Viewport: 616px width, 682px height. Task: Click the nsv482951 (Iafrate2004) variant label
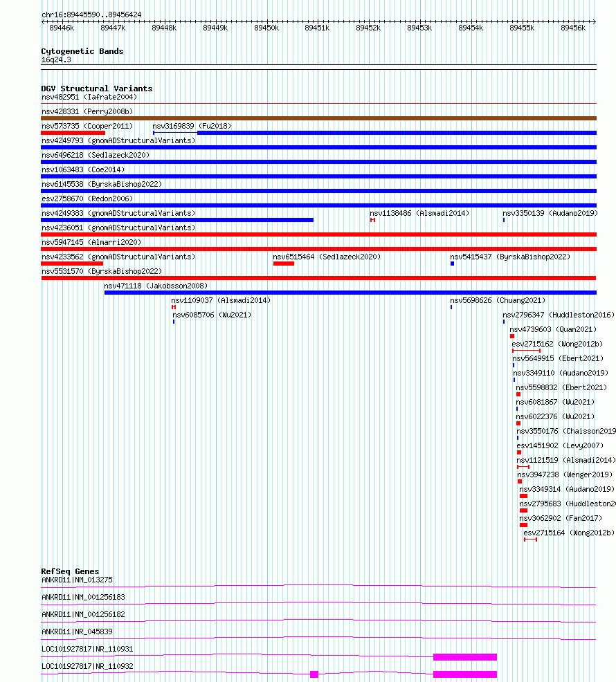(89, 97)
